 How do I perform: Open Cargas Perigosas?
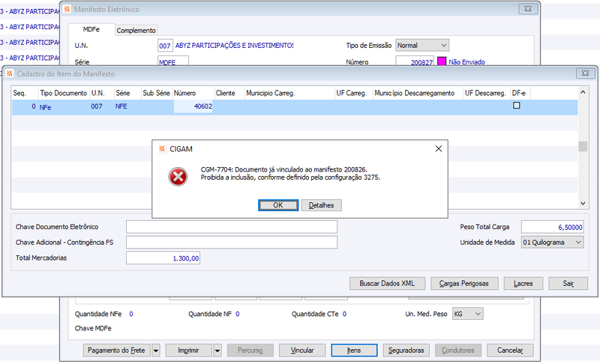[464, 283]
